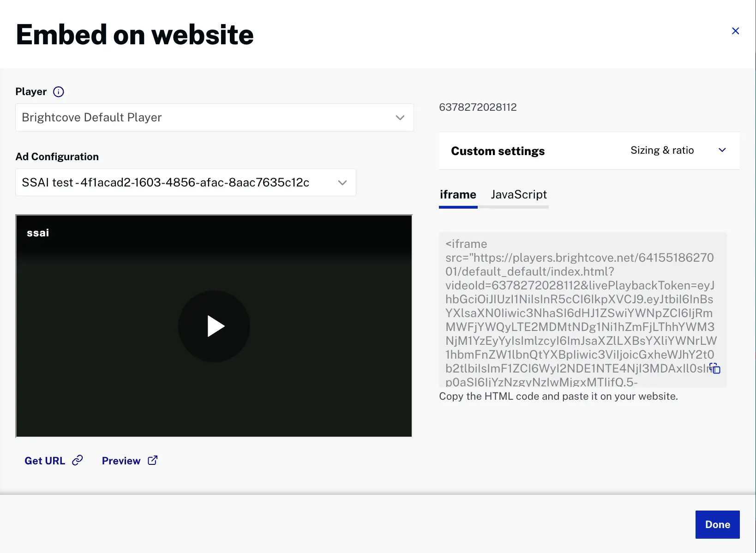Click the Done button
The width and height of the screenshot is (756, 553).
click(x=717, y=524)
